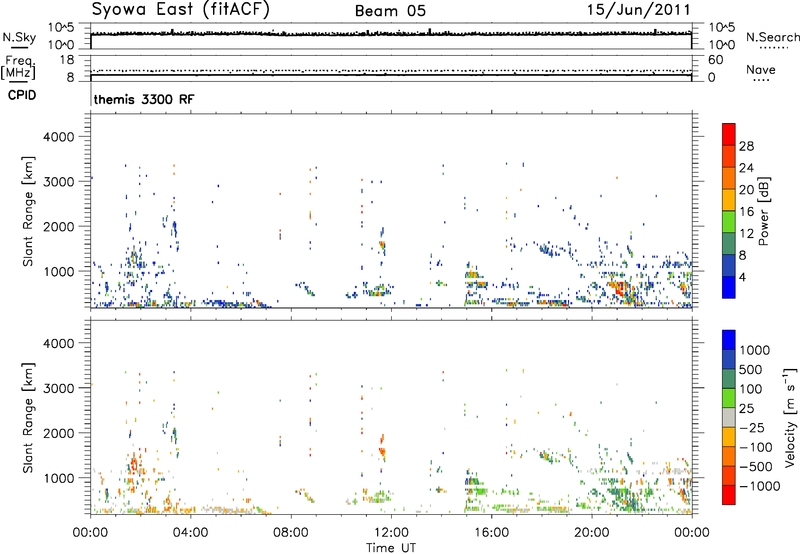Click the blue top segment of velocity color bar
This screenshot has height=554, width=800.
pos(729,340)
